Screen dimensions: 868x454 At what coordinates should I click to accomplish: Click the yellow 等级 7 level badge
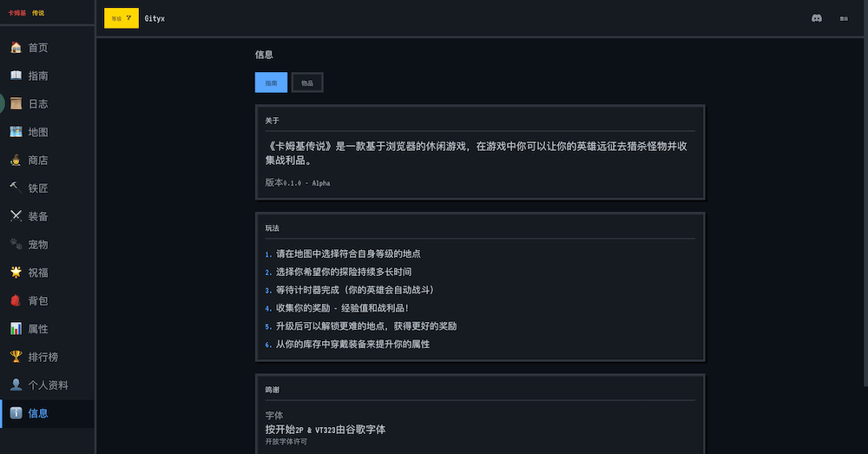coord(121,18)
